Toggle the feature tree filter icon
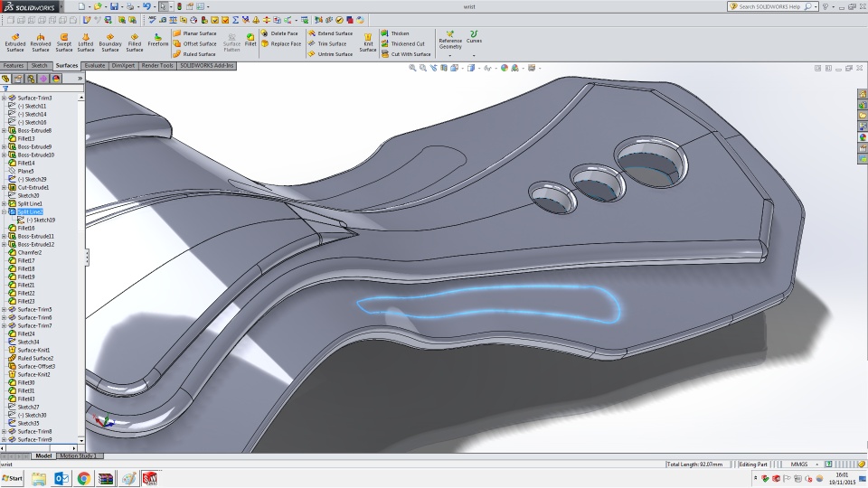868x488 pixels. (x=5, y=89)
